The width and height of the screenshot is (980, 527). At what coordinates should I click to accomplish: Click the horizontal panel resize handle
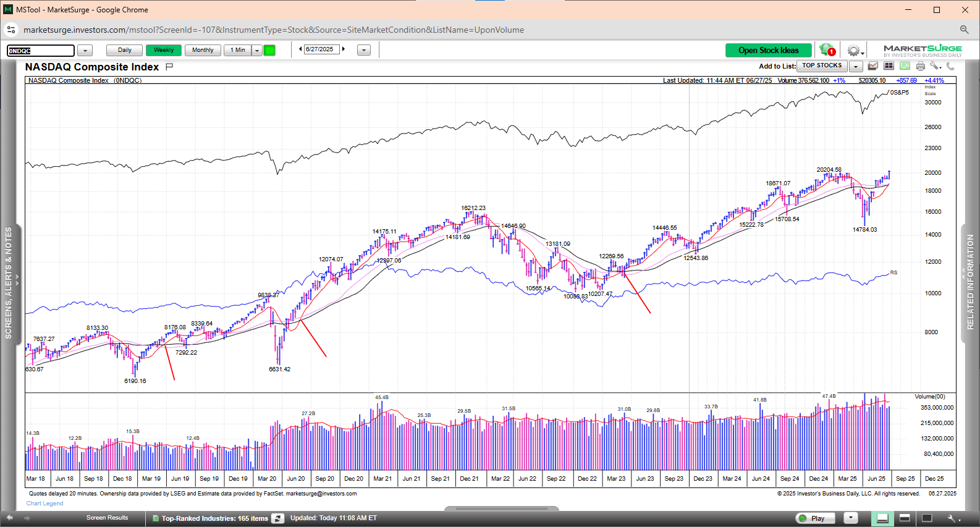click(x=502, y=509)
